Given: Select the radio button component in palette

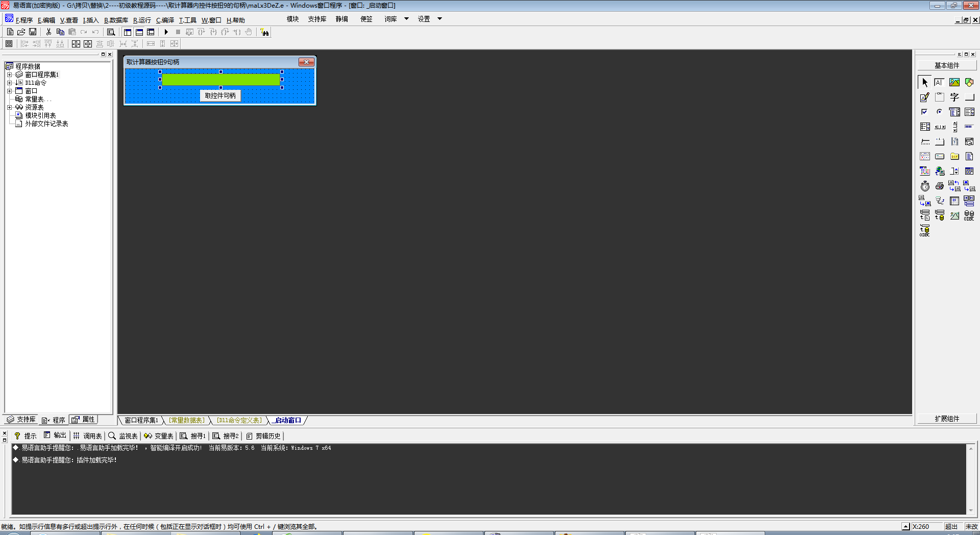Looking at the screenshot, I should click(x=940, y=112).
